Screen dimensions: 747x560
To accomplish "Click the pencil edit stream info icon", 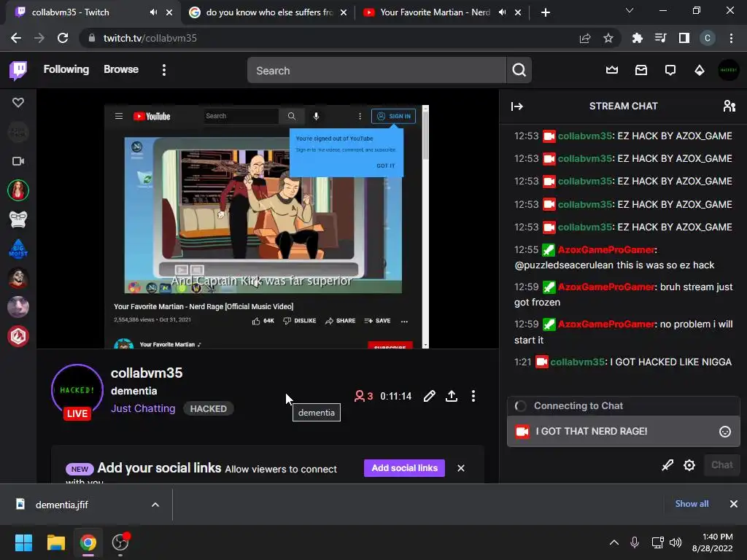I will pyautogui.click(x=429, y=396).
